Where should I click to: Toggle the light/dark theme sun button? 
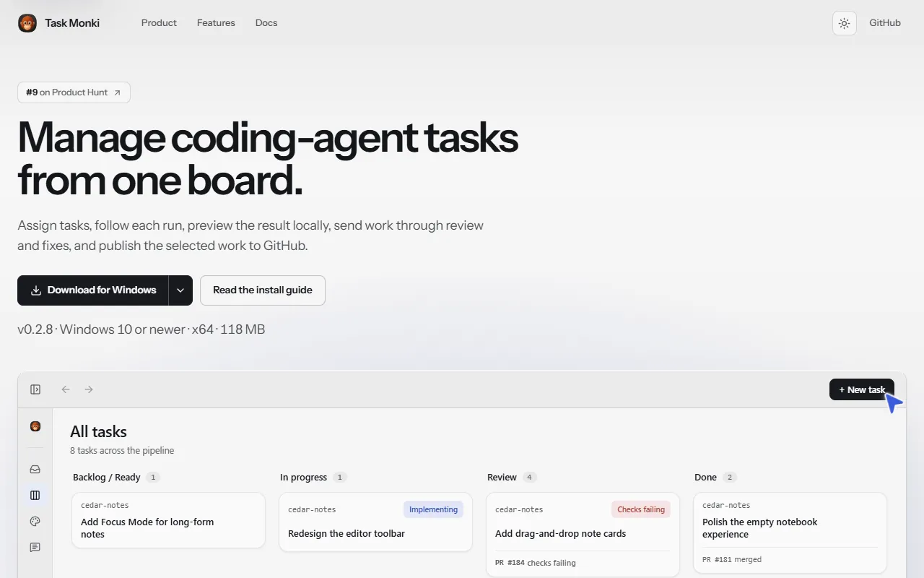844,23
